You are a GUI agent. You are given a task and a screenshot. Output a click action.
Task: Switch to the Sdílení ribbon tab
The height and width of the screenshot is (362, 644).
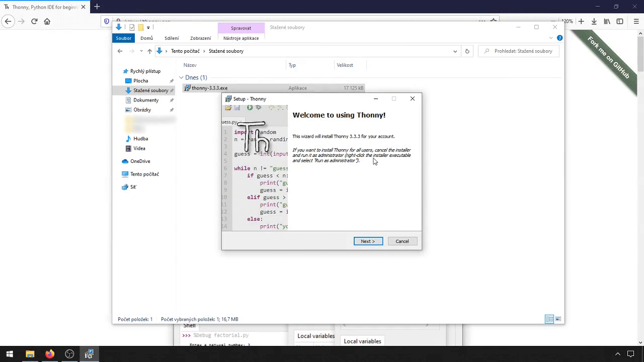pyautogui.click(x=172, y=38)
